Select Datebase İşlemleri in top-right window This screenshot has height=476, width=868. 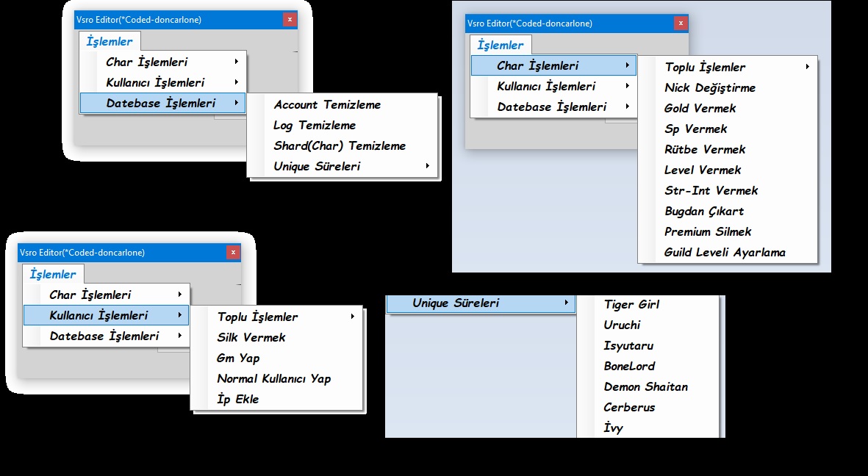click(x=553, y=107)
